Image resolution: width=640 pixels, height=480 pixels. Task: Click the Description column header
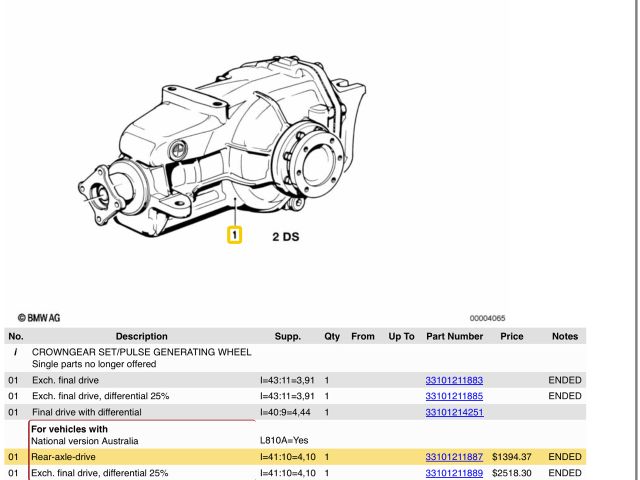click(x=141, y=337)
